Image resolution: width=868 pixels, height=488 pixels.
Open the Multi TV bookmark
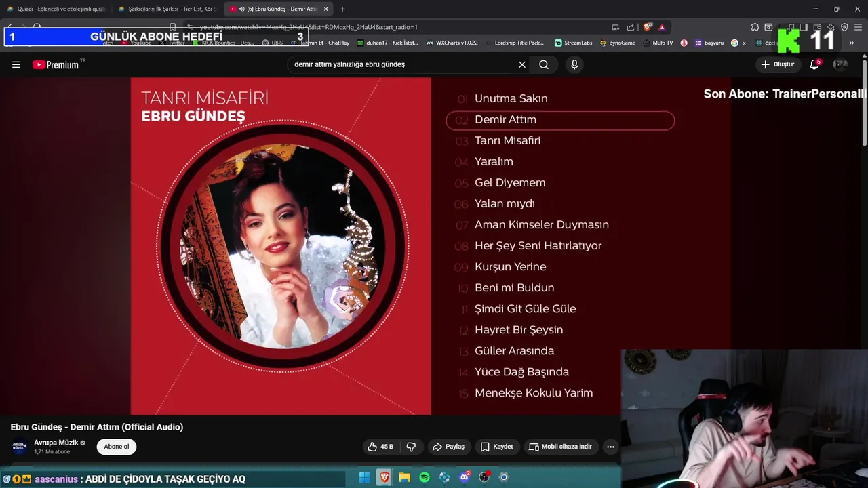point(657,43)
